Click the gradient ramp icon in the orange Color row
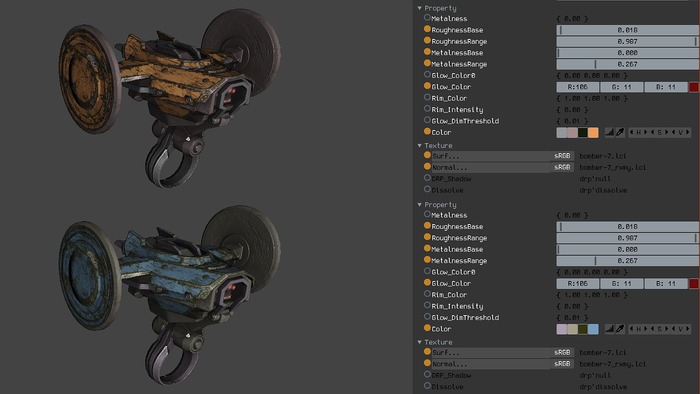This screenshot has width=700, height=394. coord(609,132)
